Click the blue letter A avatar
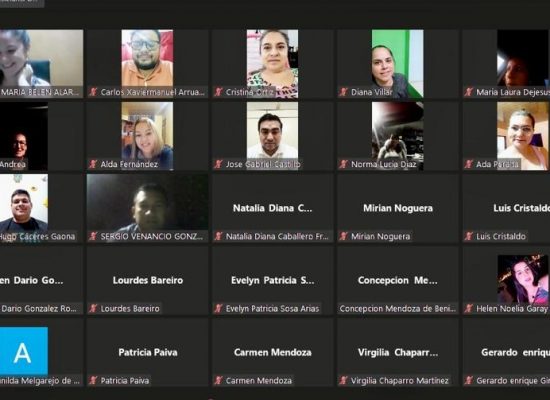 tap(23, 352)
